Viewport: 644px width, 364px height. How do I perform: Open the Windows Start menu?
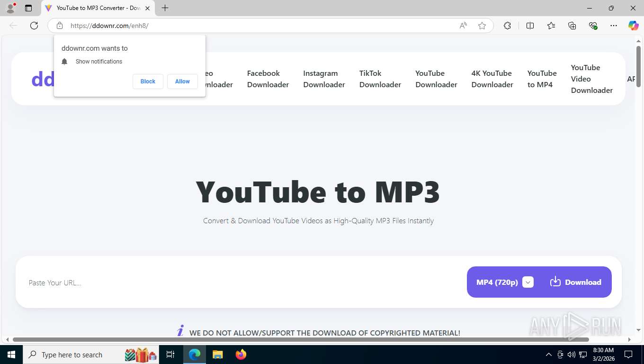point(11,355)
